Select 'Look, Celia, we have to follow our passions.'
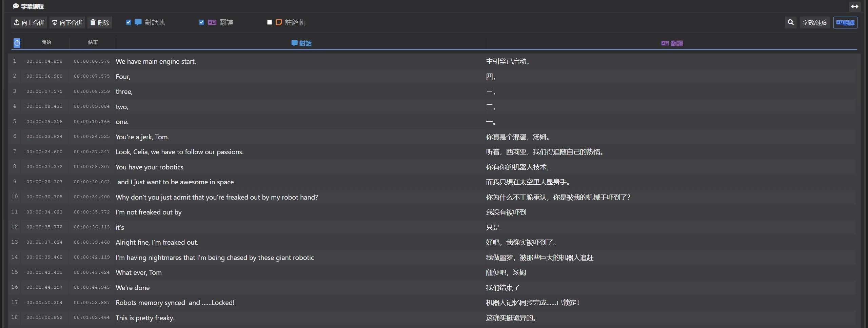 coord(179,152)
